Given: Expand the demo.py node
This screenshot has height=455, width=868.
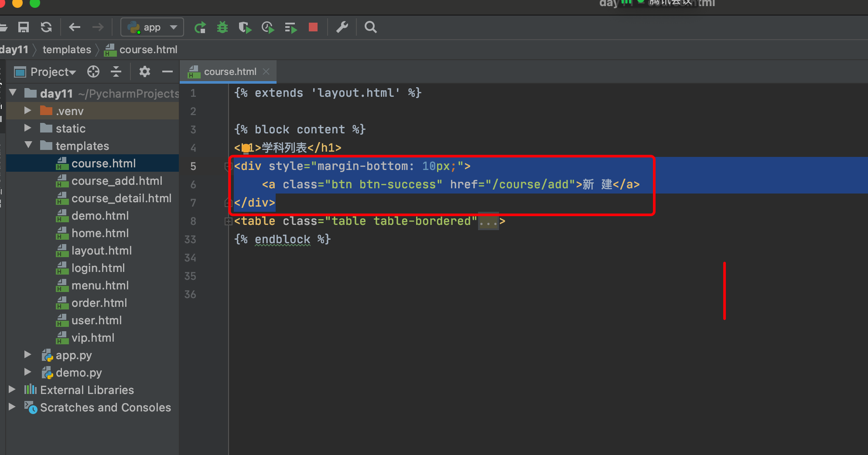Looking at the screenshot, I should tap(28, 372).
